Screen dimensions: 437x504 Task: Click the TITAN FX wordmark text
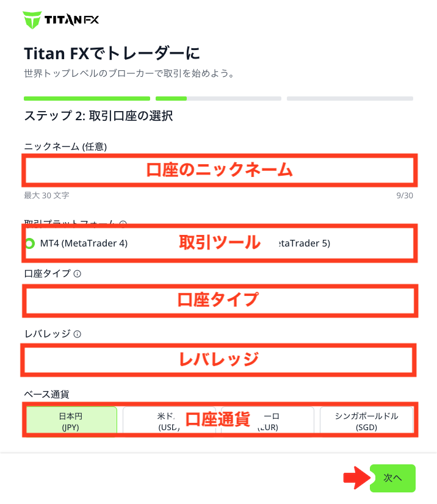click(x=71, y=20)
